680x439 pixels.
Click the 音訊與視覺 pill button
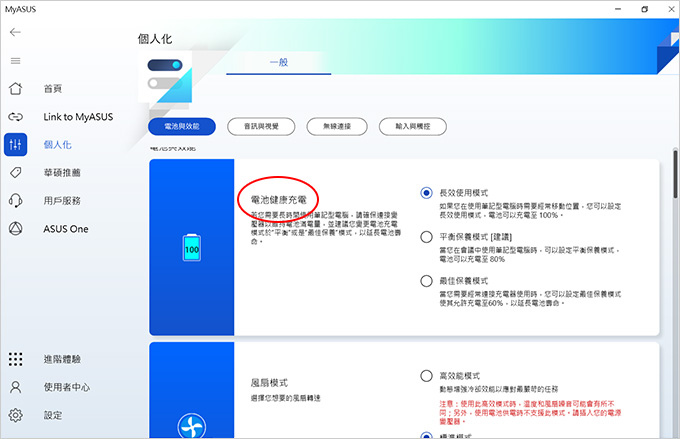click(x=261, y=127)
